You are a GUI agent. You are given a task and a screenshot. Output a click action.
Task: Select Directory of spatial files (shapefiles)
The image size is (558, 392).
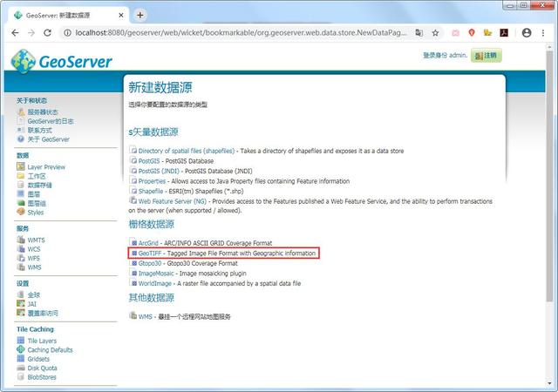click(187, 151)
